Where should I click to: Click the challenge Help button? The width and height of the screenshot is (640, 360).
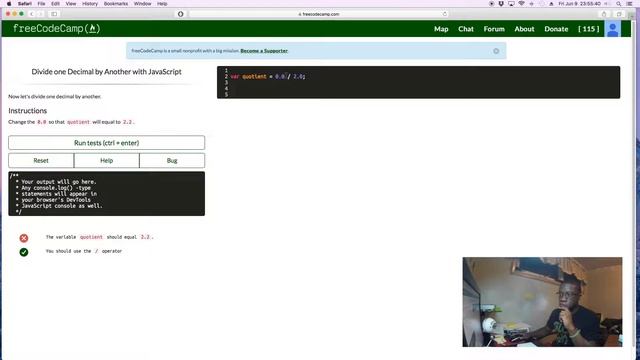107,160
